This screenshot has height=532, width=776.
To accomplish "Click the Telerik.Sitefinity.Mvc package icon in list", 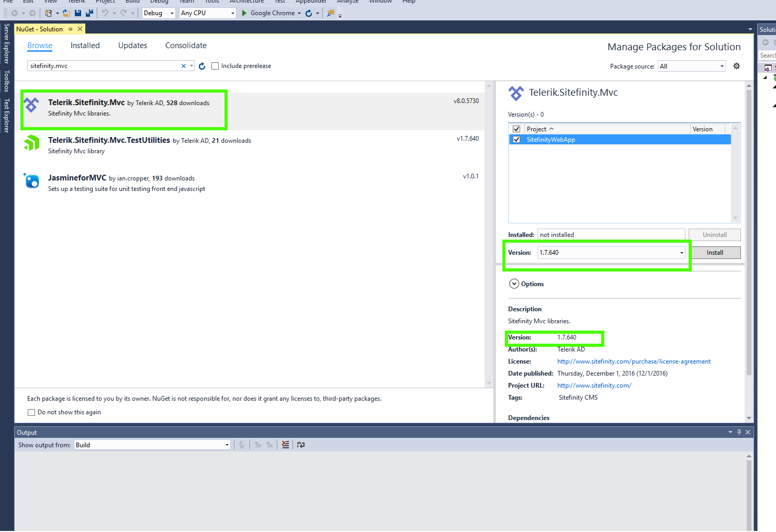I will (x=31, y=105).
